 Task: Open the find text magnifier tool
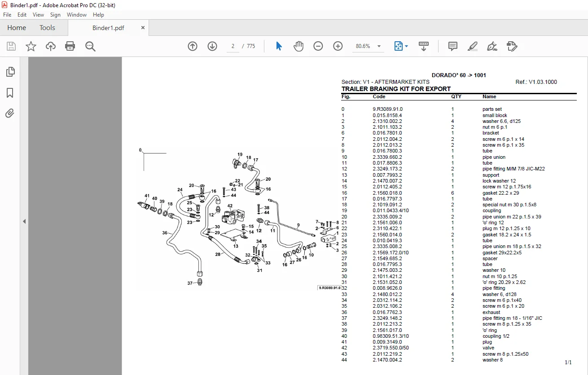90,46
